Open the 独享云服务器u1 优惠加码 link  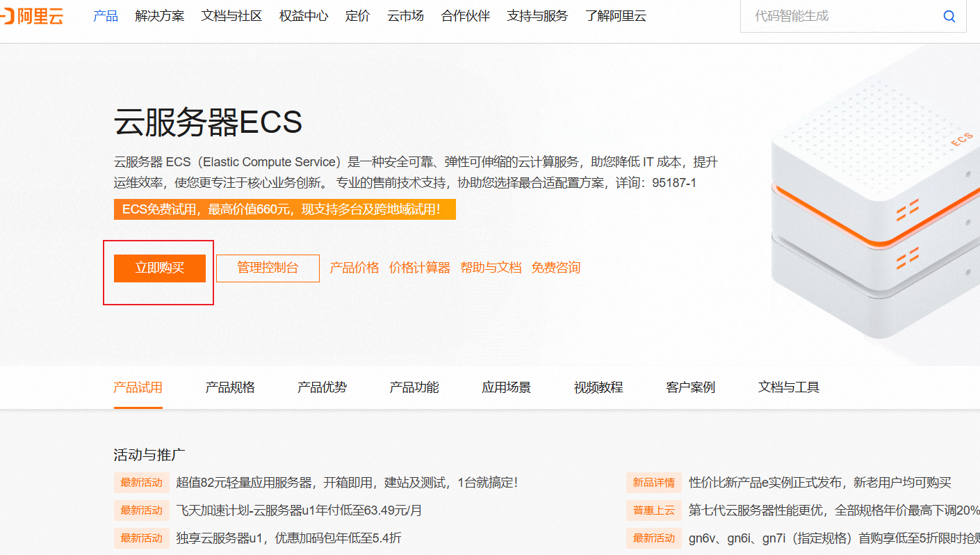tap(288, 538)
